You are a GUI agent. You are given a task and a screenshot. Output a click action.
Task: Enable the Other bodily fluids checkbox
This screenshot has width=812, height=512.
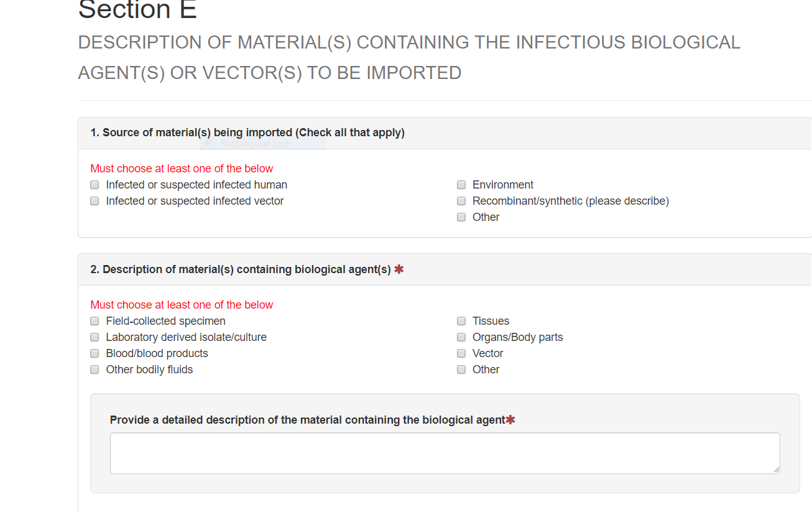(95, 370)
